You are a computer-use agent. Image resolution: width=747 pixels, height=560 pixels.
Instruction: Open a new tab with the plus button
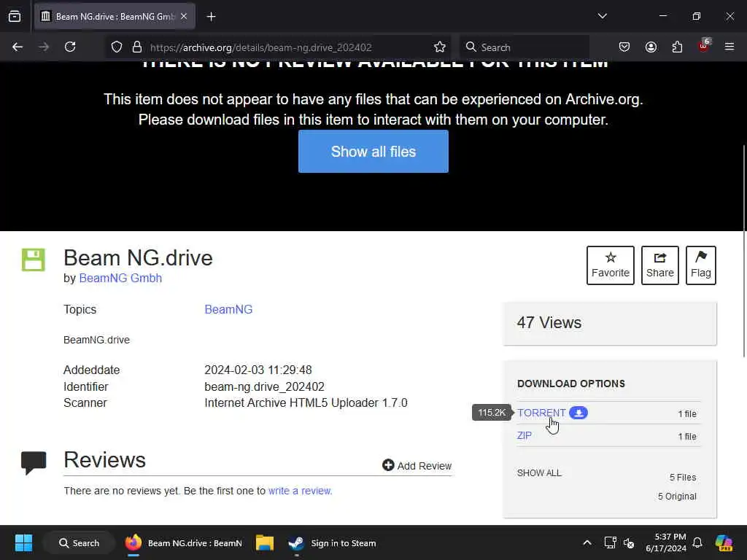point(211,17)
